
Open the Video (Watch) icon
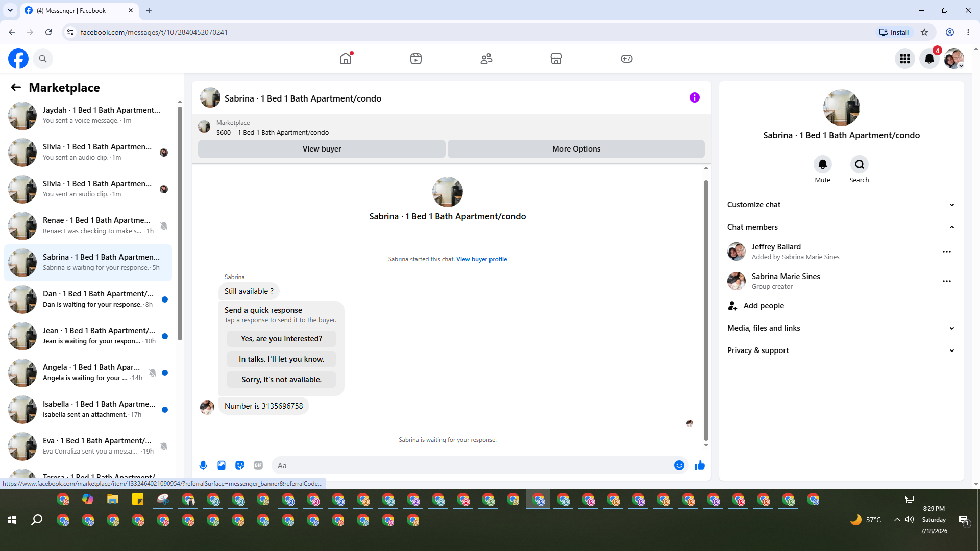tap(416, 59)
